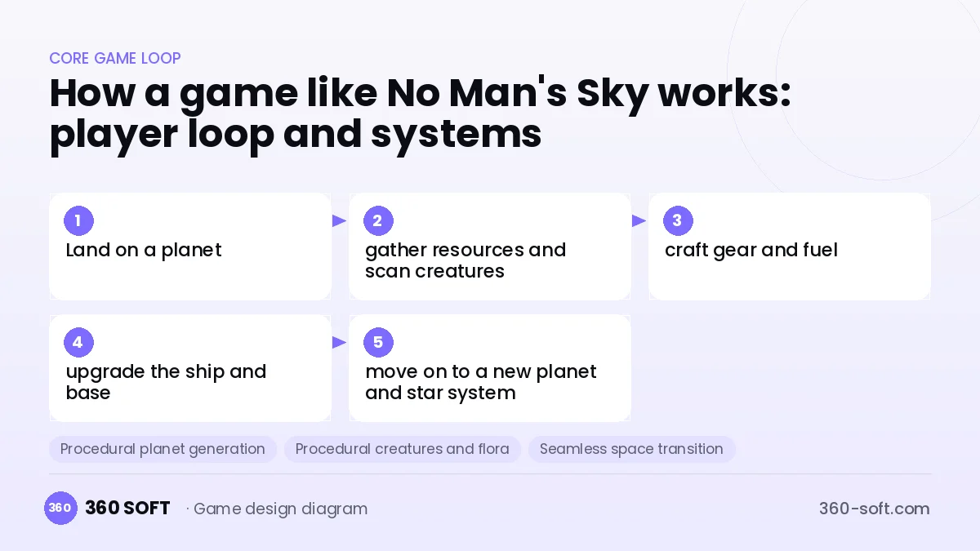
Task: Click the number 3 step badge
Action: tap(678, 220)
